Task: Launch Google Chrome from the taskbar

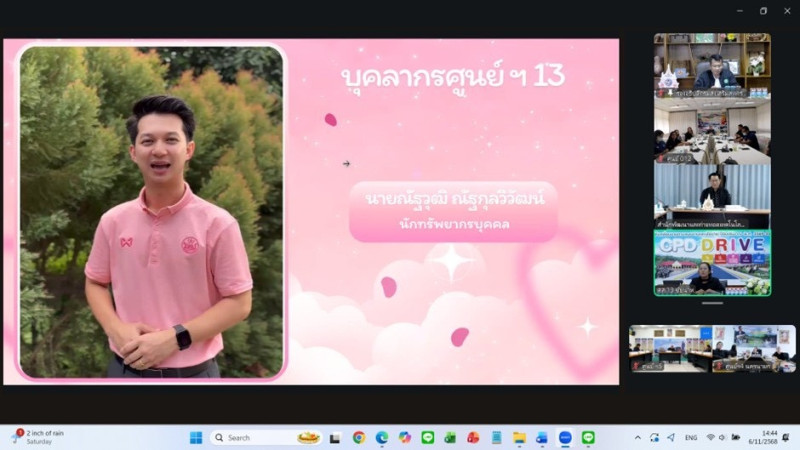Action: 359,438
